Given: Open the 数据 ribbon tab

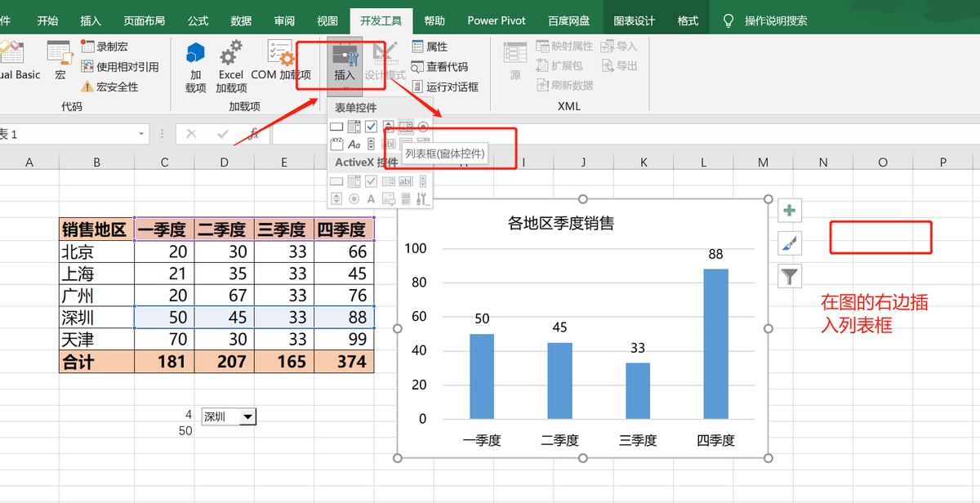Looking at the screenshot, I should pyautogui.click(x=241, y=20).
